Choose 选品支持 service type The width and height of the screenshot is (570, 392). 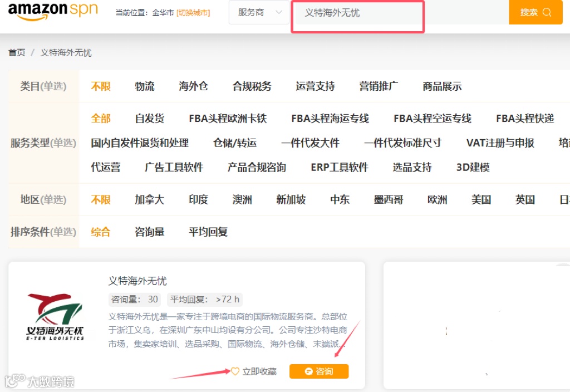coord(412,167)
